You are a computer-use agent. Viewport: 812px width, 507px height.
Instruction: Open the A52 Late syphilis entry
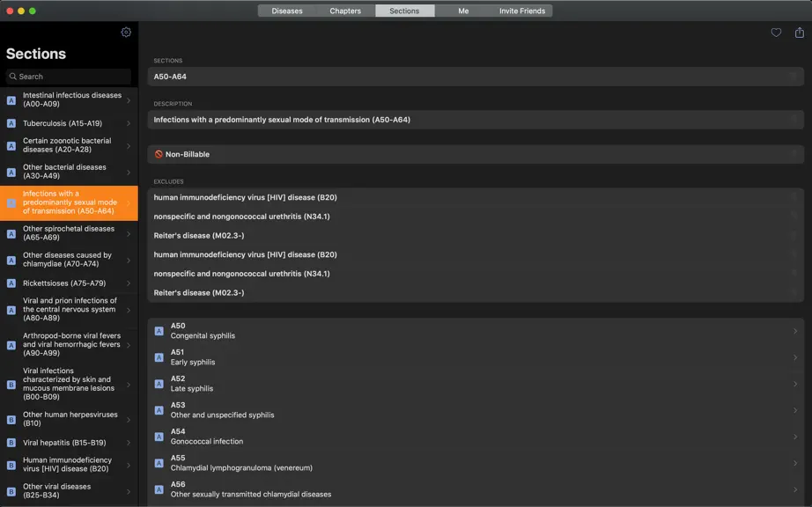click(x=476, y=384)
